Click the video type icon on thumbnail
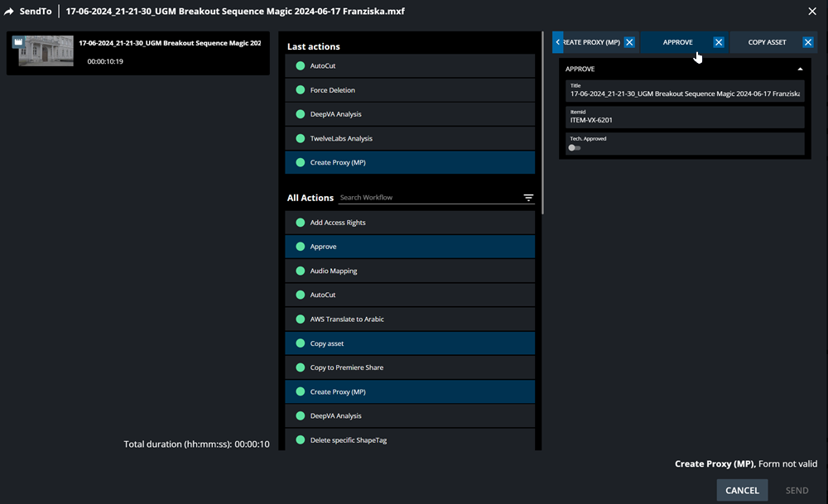This screenshot has height=504, width=828. 18,41
